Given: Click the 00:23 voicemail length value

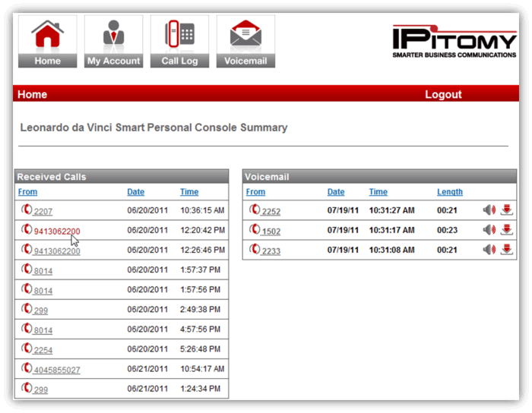Looking at the screenshot, I should (x=447, y=230).
